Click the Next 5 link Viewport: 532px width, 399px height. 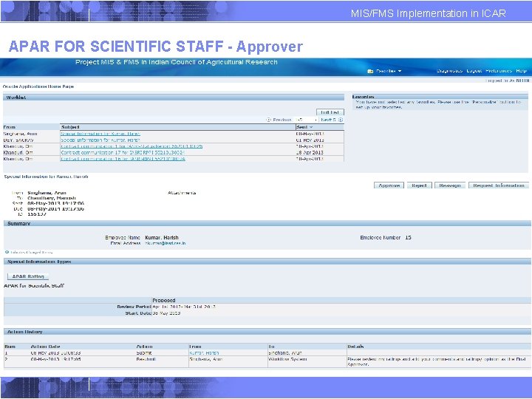(328, 120)
